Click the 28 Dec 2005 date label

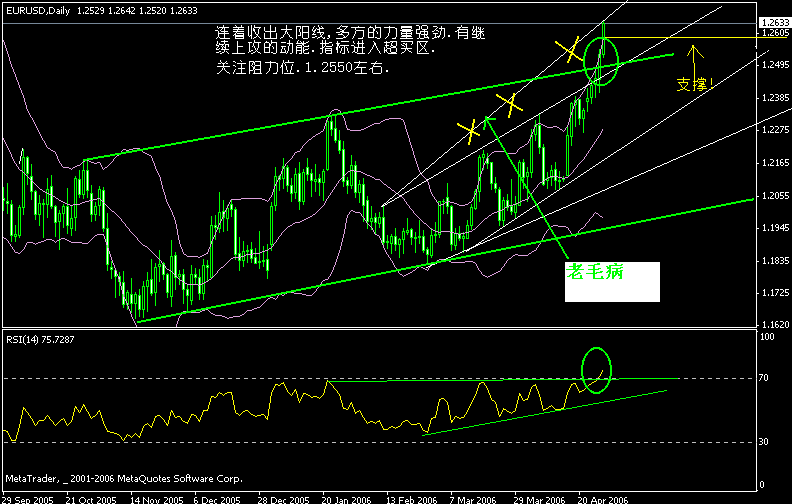(x=283, y=500)
